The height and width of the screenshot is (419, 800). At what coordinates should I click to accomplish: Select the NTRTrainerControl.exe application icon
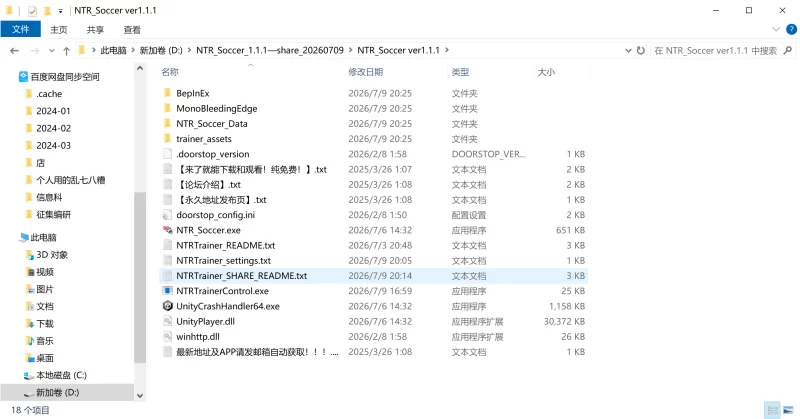167,291
